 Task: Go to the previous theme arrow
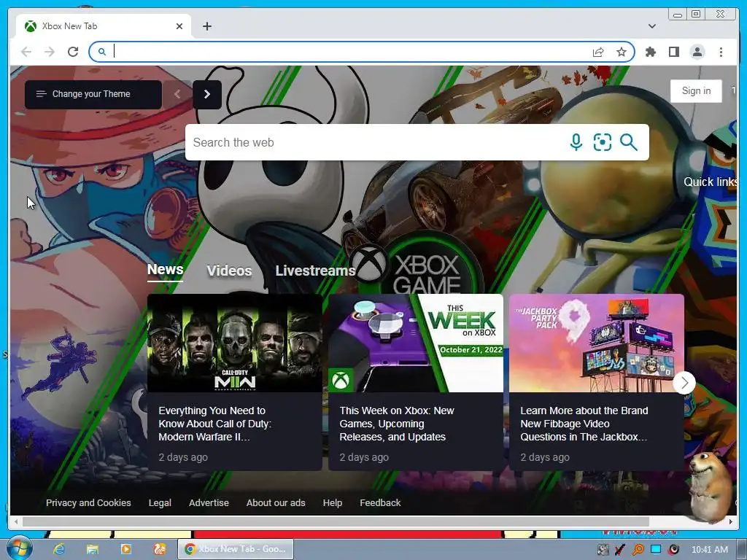177,94
